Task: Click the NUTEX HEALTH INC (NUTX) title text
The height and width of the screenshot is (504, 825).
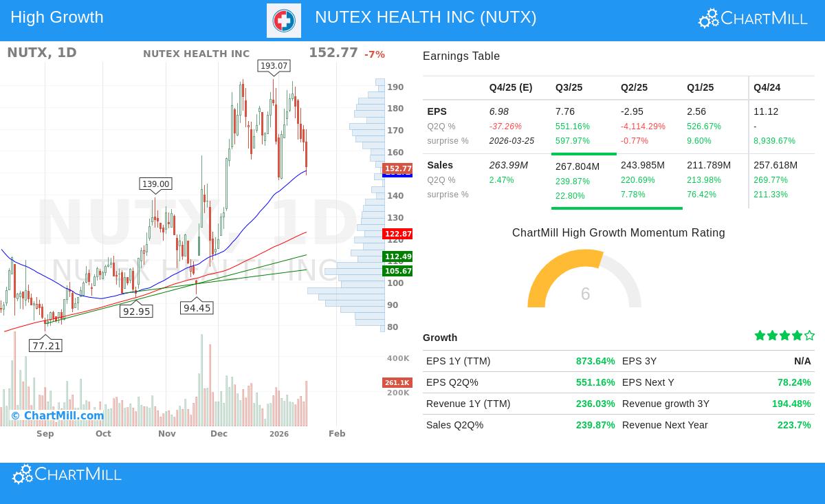Action: point(426,17)
